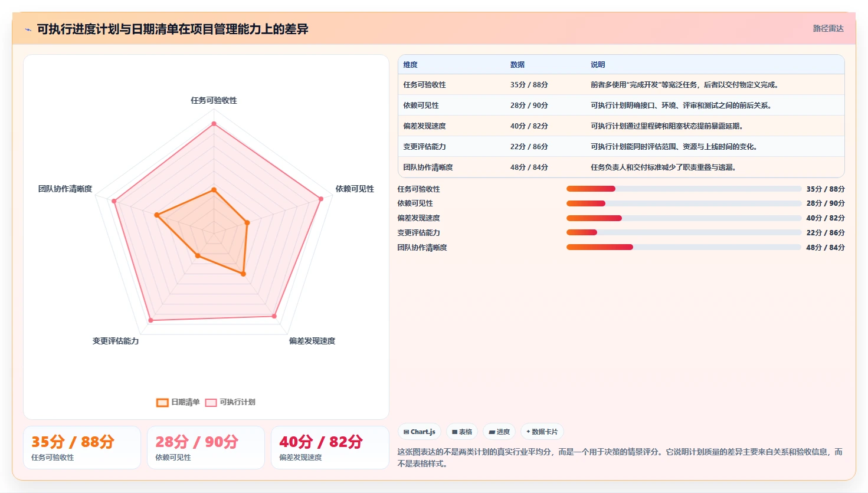Click the orange radar point on 团队协作清晰度 axis
The height and width of the screenshot is (493, 868).
click(x=156, y=215)
